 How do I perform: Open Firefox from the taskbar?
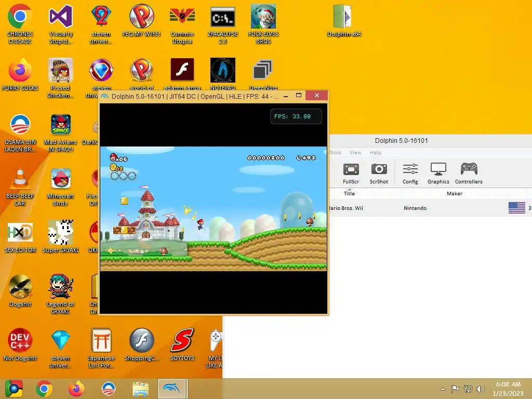tap(76, 389)
